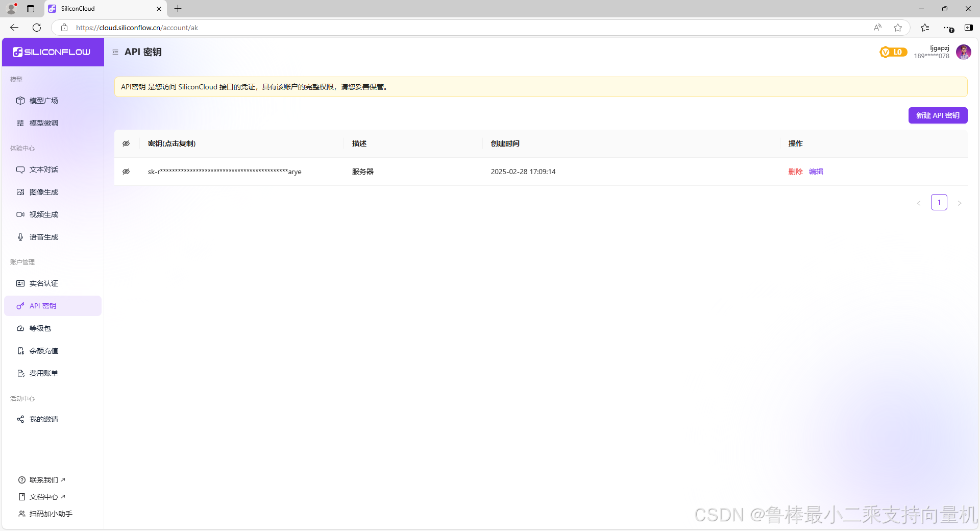Reveal the sk-r...arye key with its eye icon
This screenshot has height=531, width=980.
(126, 172)
